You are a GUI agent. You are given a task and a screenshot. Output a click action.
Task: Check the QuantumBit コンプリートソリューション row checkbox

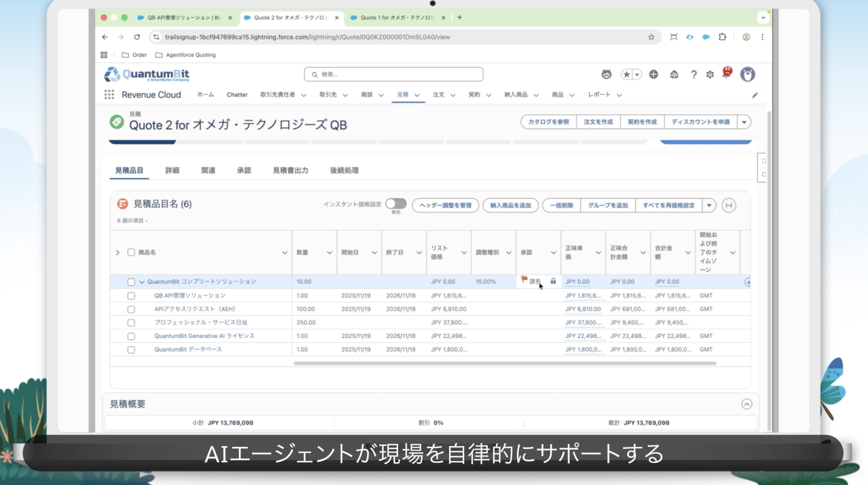point(131,282)
